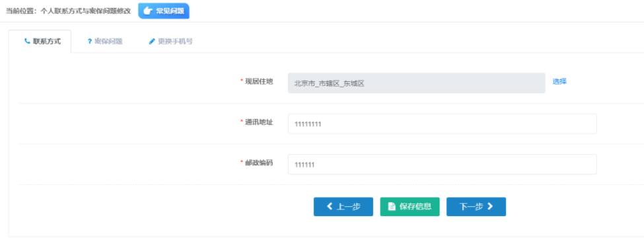This screenshot has width=644, height=238.
Task: Switch to the 更换手机号 tab
Action: click(170, 42)
